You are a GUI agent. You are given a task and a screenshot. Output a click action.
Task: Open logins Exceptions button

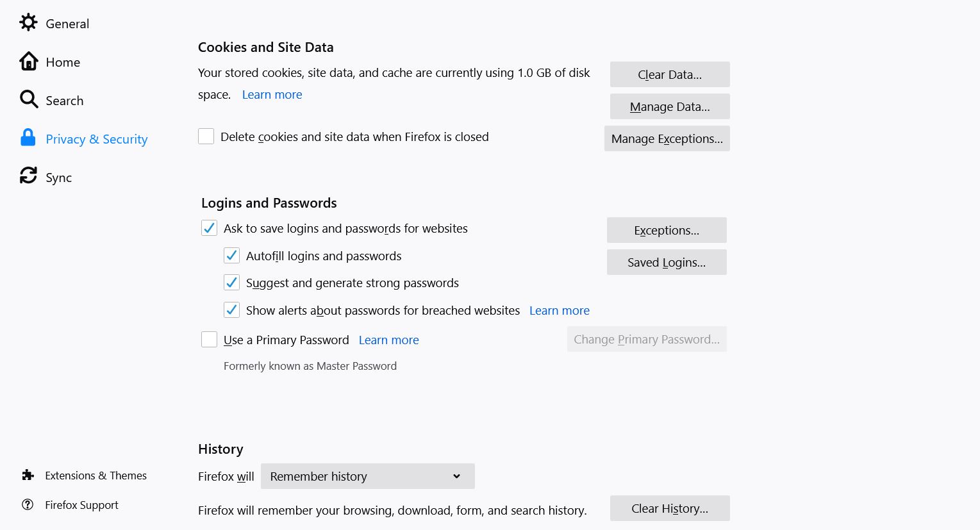pyautogui.click(x=667, y=230)
